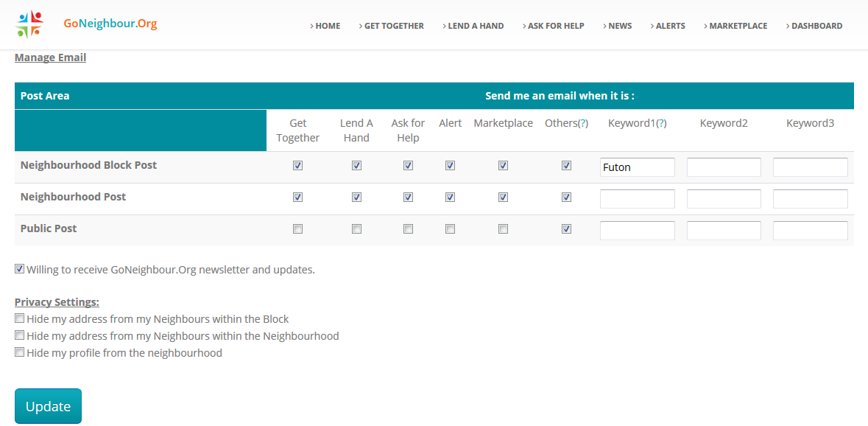
Task: Uncheck Get Together for Neighbourhood Block Post
Action: [297, 166]
